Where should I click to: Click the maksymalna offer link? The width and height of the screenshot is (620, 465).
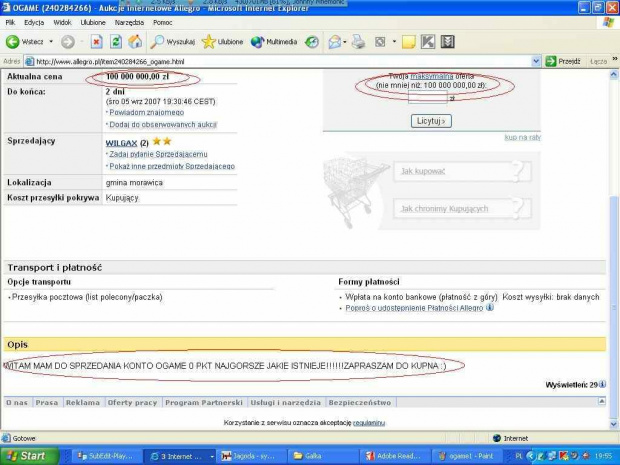(x=432, y=76)
